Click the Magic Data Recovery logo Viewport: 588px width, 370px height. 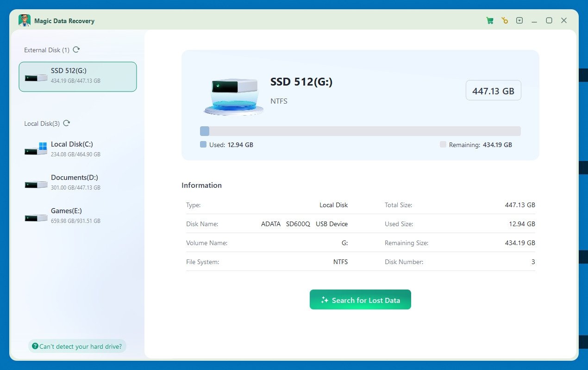pos(25,21)
